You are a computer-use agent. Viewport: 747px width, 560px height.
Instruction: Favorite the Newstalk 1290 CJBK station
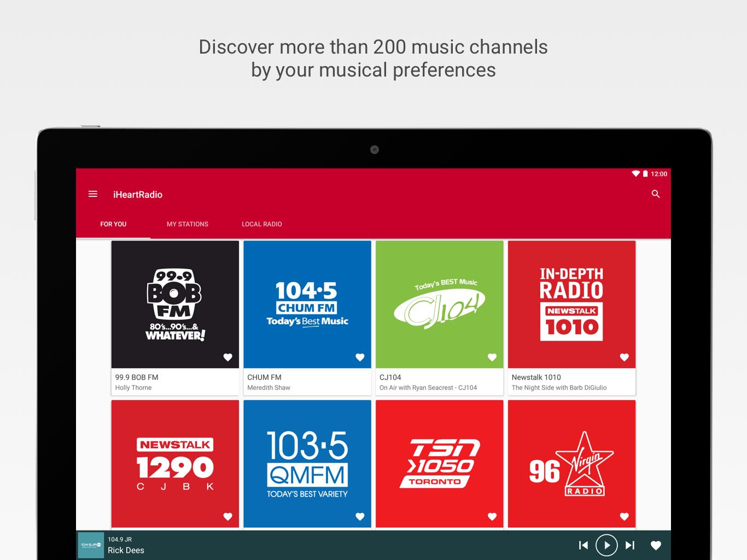[x=228, y=517]
